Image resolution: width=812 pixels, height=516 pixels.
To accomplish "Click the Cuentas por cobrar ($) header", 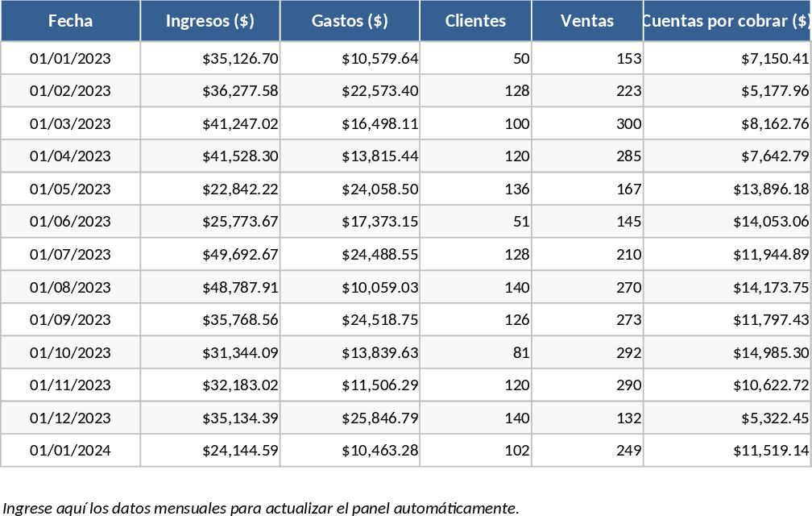I will point(727,21).
